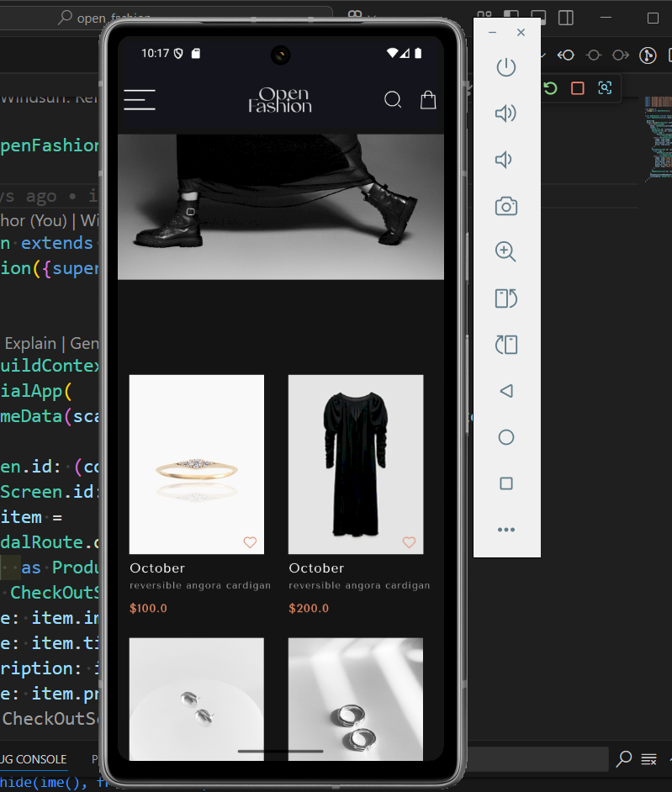
Task: Switch to DEBUG CONSOLE panel tab
Action: (34, 759)
